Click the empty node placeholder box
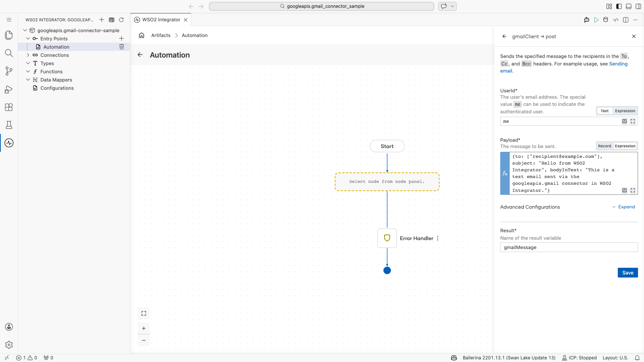The height and width of the screenshot is (362, 644). [x=387, y=182]
